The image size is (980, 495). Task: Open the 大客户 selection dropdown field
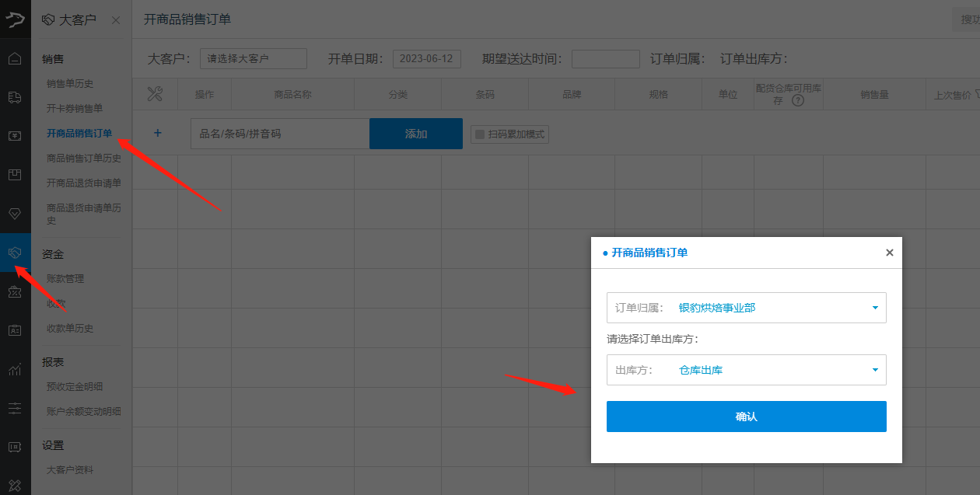tap(254, 58)
